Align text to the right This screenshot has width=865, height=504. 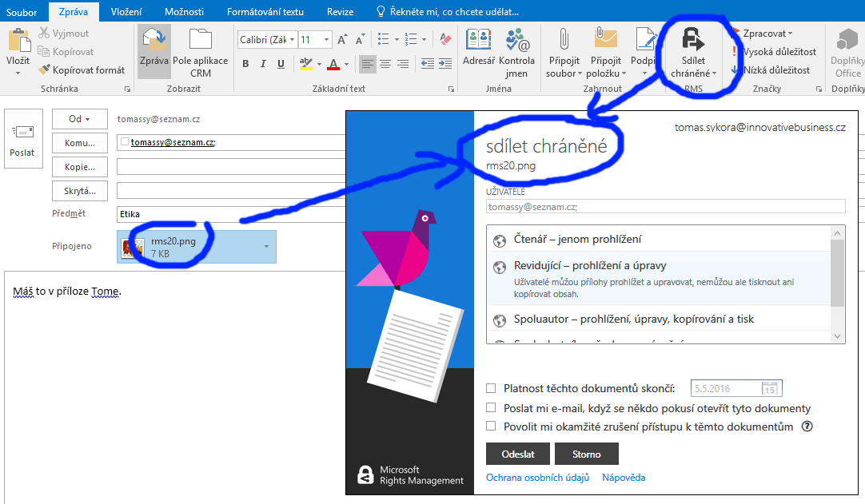pyautogui.click(x=403, y=64)
